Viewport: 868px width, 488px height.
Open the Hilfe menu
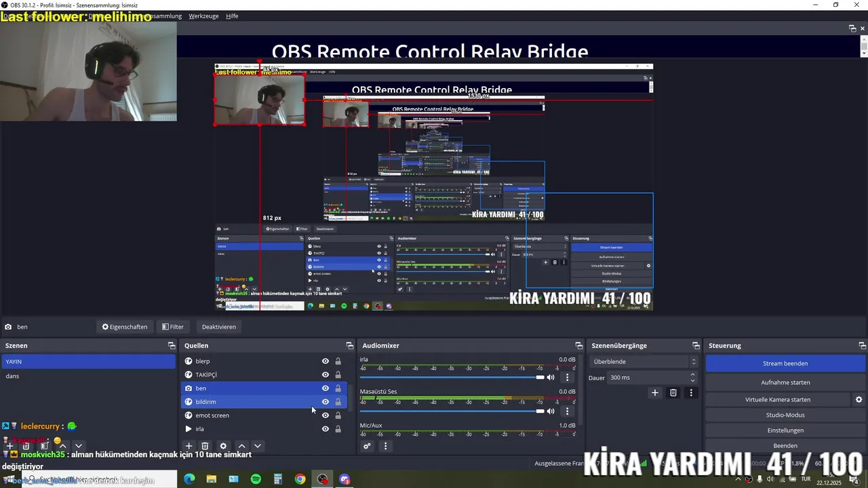click(x=232, y=16)
